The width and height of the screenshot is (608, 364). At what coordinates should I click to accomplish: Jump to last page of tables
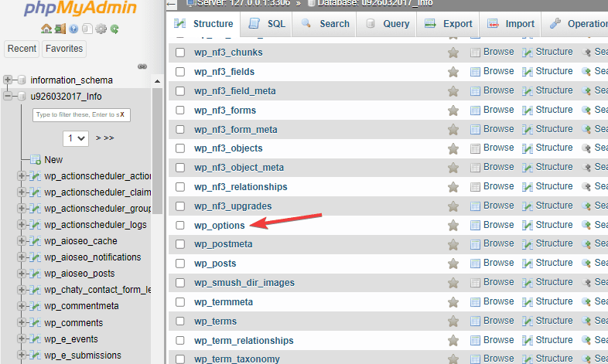click(109, 138)
